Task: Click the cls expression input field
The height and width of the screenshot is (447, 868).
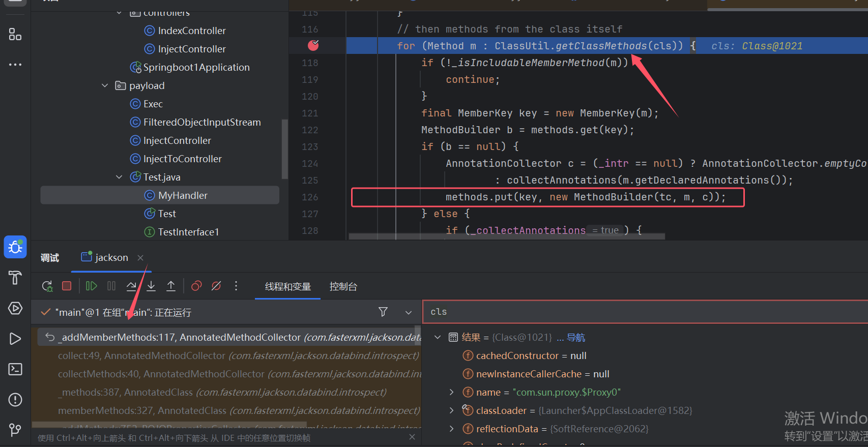Action: coord(645,312)
